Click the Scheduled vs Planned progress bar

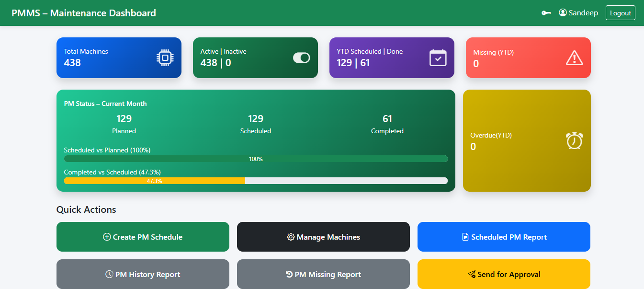tap(256, 159)
